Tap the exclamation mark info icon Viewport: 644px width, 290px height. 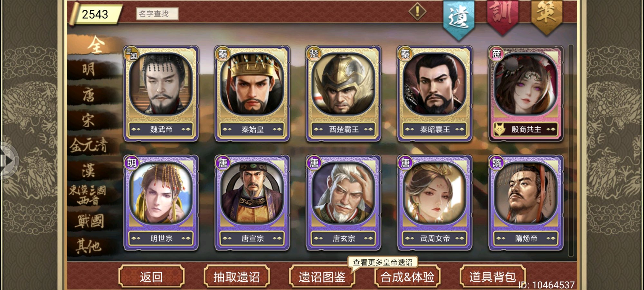point(417,12)
